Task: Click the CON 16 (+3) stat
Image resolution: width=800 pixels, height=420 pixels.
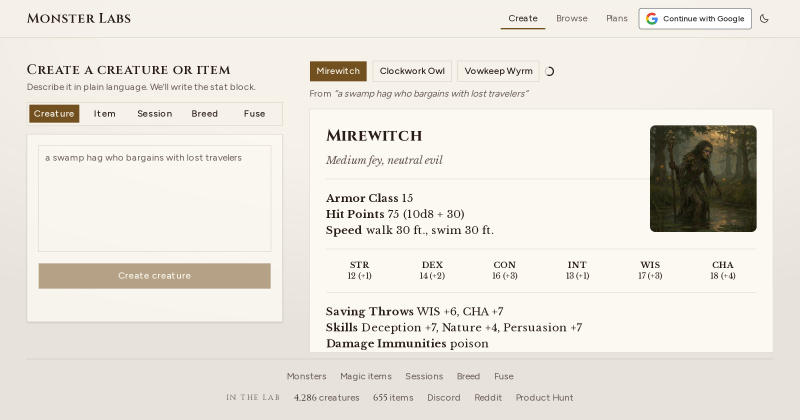Action: point(505,270)
